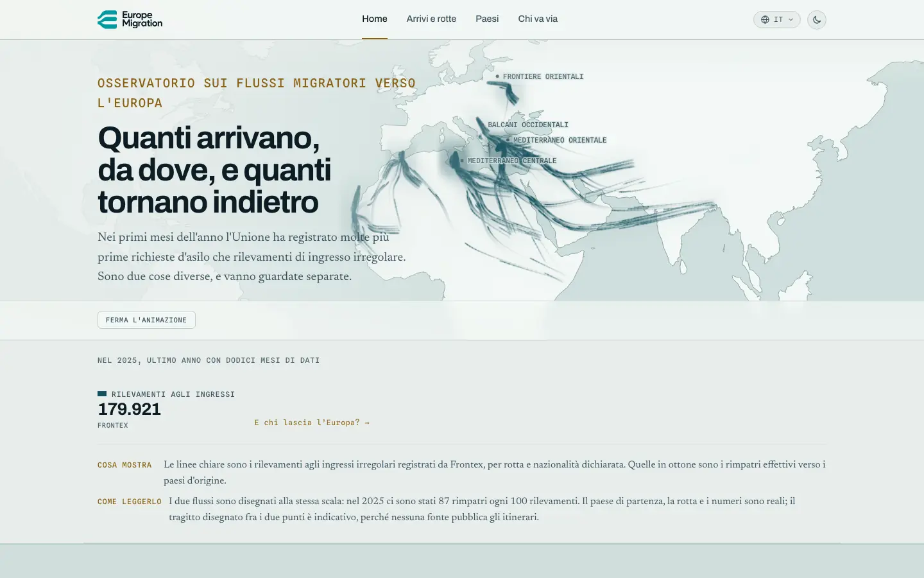Click the COSA MOSTRA heading

point(124,465)
